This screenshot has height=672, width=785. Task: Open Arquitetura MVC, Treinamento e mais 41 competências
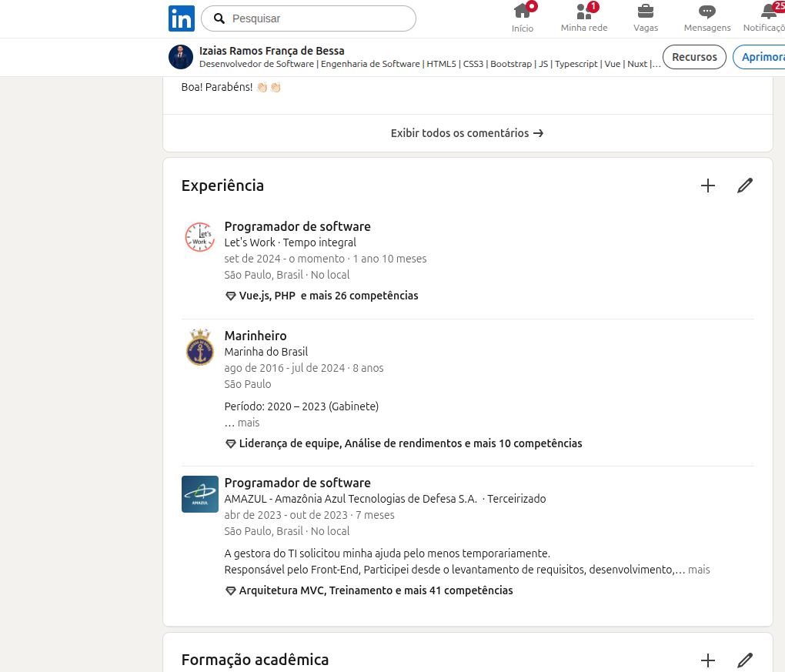click(x=376, y=591)
